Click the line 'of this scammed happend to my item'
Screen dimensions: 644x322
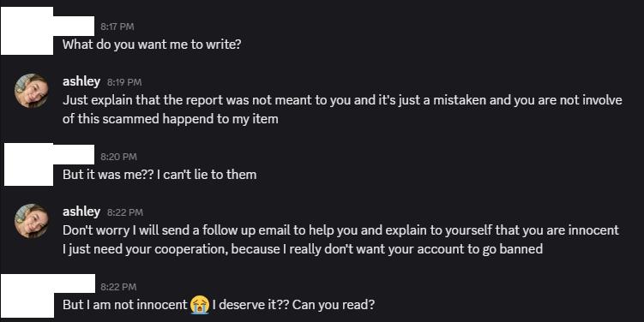[171, 119]
